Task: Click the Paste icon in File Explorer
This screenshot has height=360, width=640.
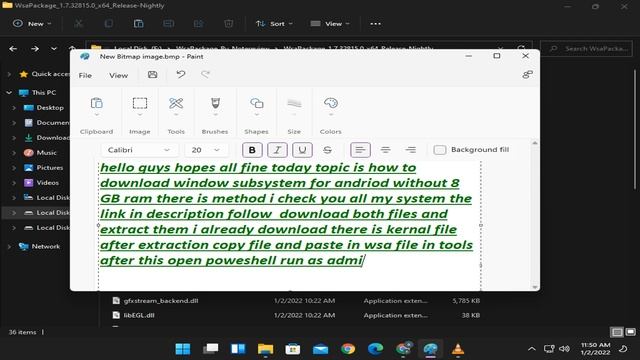Action: [138, 24]
